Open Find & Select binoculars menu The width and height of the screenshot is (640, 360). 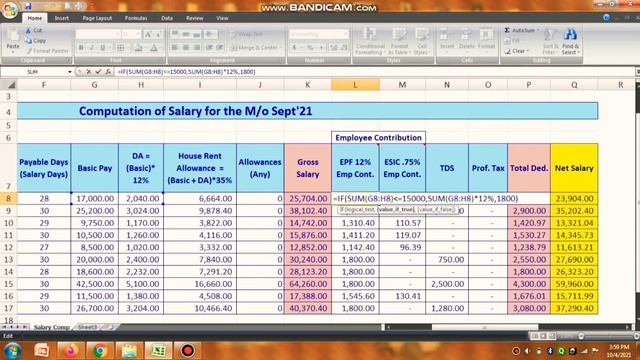[x=570, y=41]
